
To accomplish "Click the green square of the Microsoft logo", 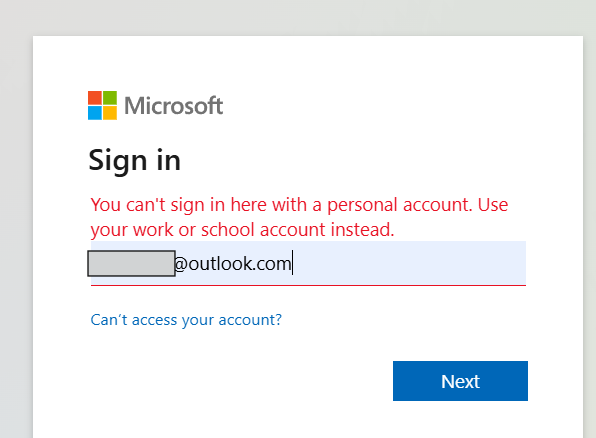I will pos(110,98).
